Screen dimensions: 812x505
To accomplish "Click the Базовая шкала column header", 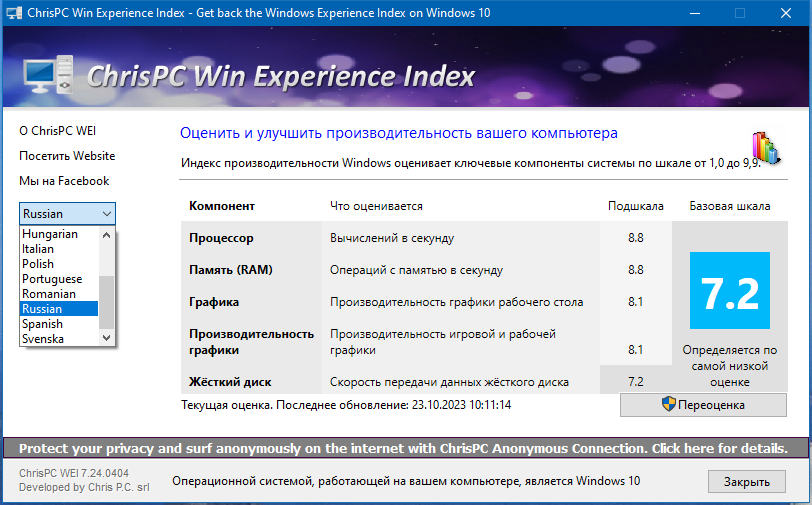I will (730, 206).
